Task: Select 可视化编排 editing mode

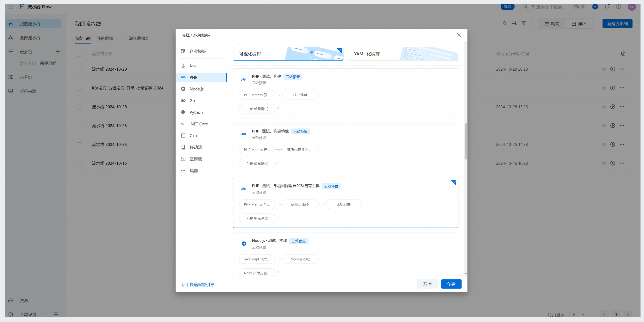Action: click(288, 53)
